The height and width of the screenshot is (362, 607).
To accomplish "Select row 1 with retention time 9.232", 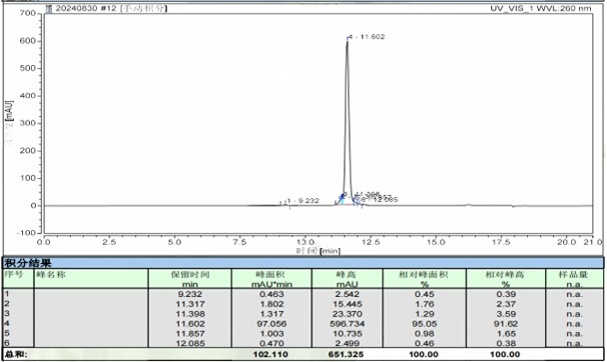I will [x=303, y=294].
